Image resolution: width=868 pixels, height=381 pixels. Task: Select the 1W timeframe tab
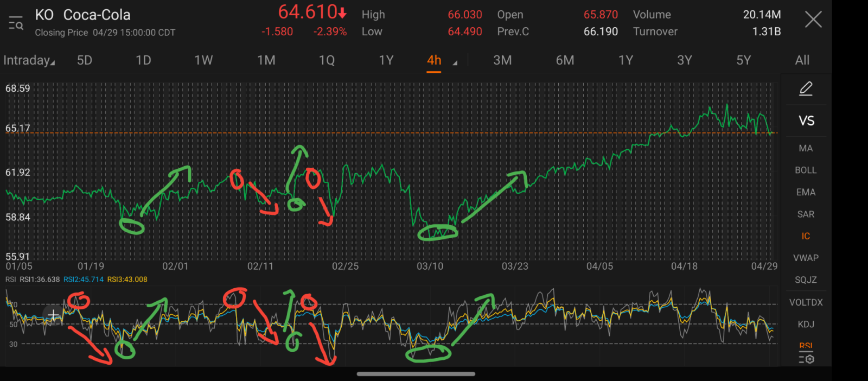[203, 60]
